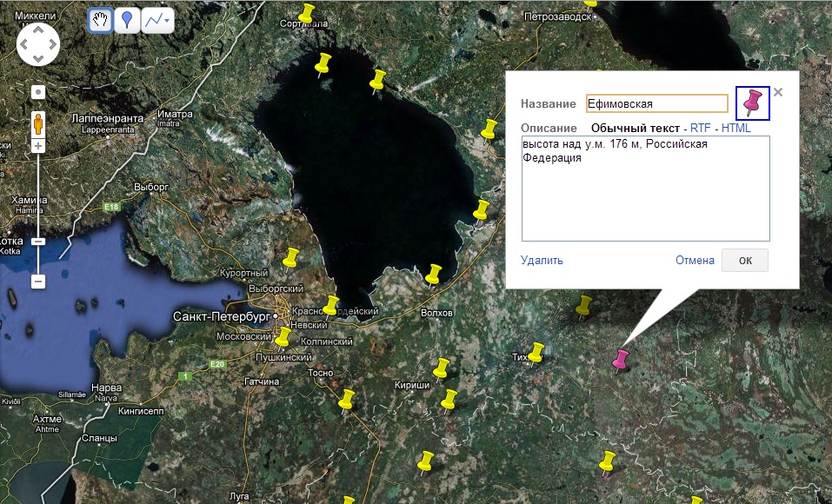Click the yellow pin at Сортавала

click(306, 14)
